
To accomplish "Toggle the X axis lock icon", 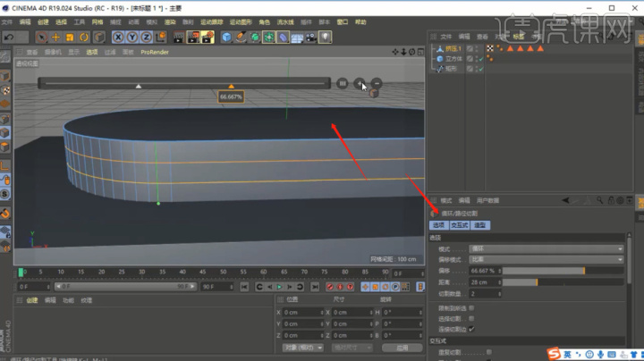I will (118, 38).
